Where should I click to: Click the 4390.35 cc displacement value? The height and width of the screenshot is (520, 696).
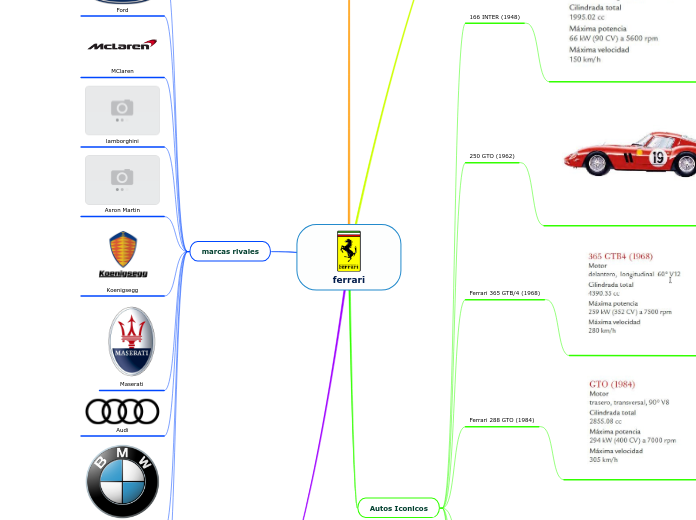(x=604, y=294)
